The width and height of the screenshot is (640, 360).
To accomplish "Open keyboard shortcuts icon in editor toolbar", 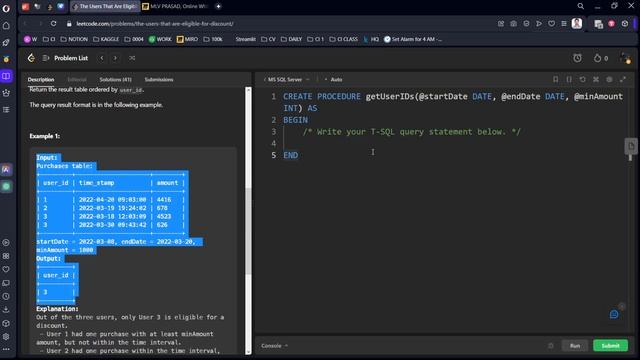I will (x=596, y=79).
